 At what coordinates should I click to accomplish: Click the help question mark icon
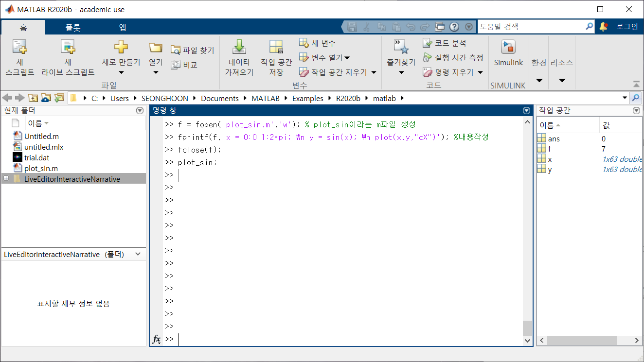coord(454,27)
